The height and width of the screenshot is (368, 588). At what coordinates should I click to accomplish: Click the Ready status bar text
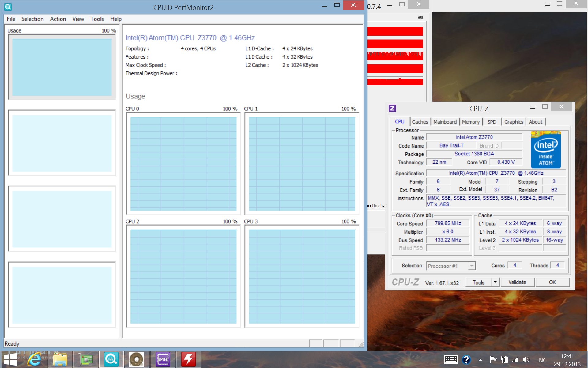(12, 344)
